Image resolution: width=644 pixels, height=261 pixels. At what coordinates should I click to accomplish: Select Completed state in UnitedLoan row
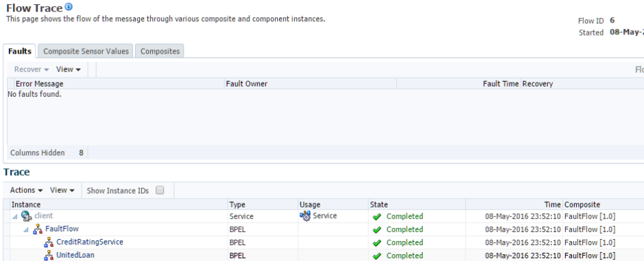click(x=405, y=256)
